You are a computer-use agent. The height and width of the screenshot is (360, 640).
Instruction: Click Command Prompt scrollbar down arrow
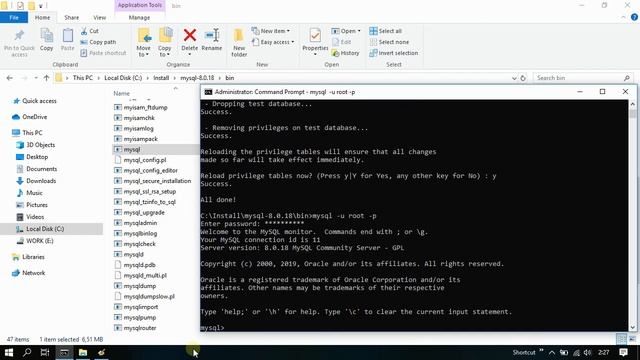click(633, 327)
